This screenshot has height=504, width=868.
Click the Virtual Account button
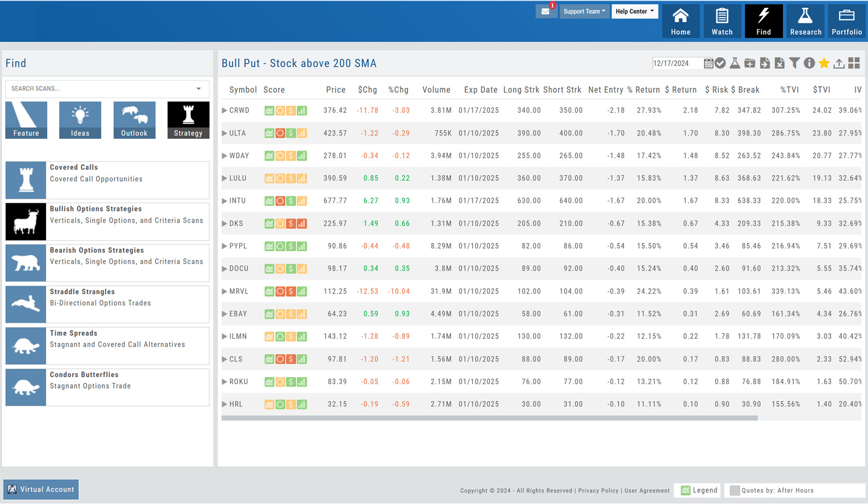click(41, 489)
